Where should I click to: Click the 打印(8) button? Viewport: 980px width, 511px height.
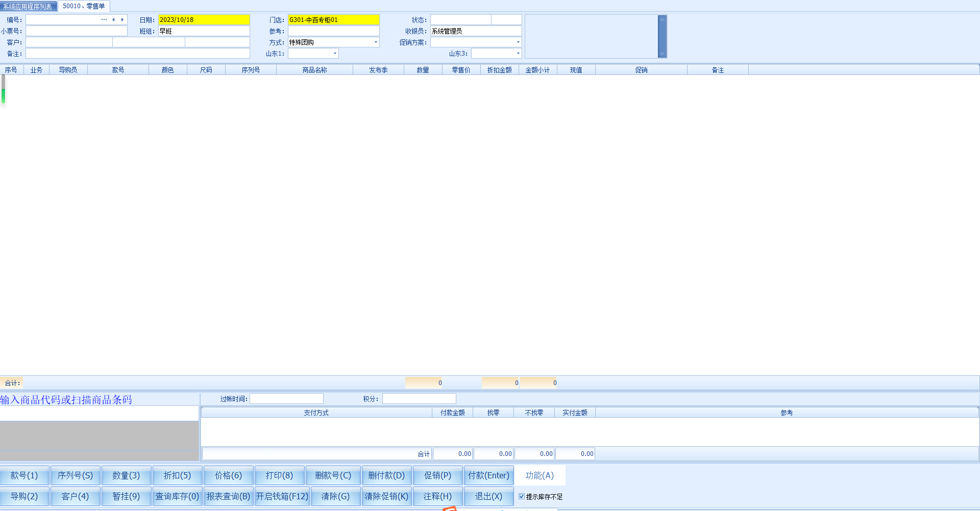pyautogui.click(x=280, y=475)
